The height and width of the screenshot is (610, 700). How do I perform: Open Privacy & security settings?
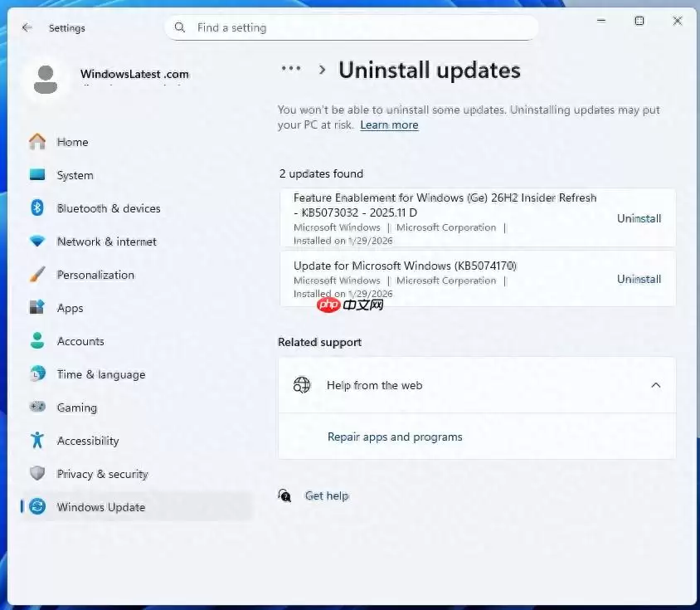tap(137, 474)
